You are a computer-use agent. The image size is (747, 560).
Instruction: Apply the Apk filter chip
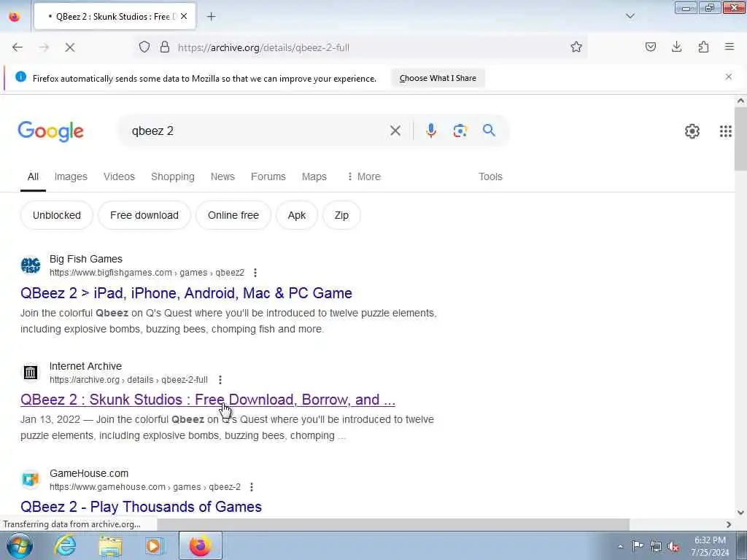[297, 215]
